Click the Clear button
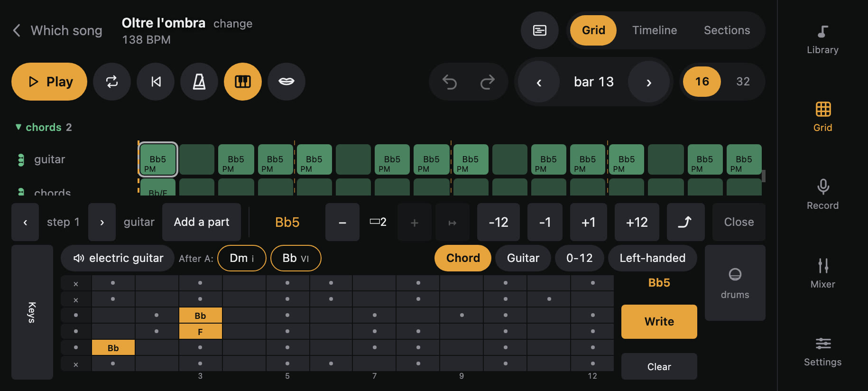This screenshot has height=391, width=868. 659,366
